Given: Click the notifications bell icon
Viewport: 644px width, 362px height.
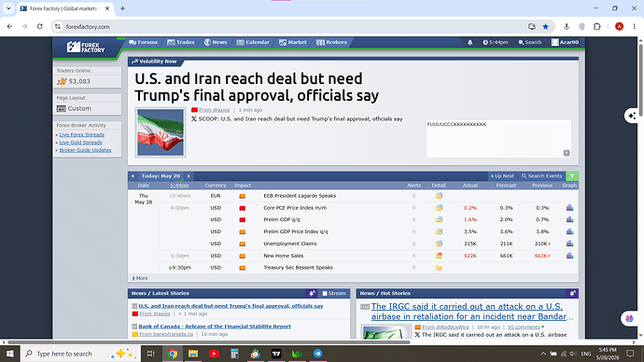Looking at the screenshot, I should 469,42.
